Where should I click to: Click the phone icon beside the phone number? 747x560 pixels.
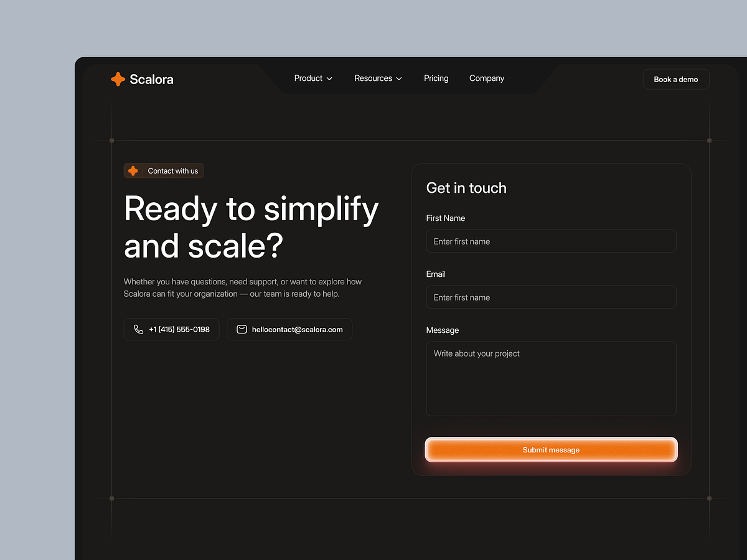pos(138,329)
